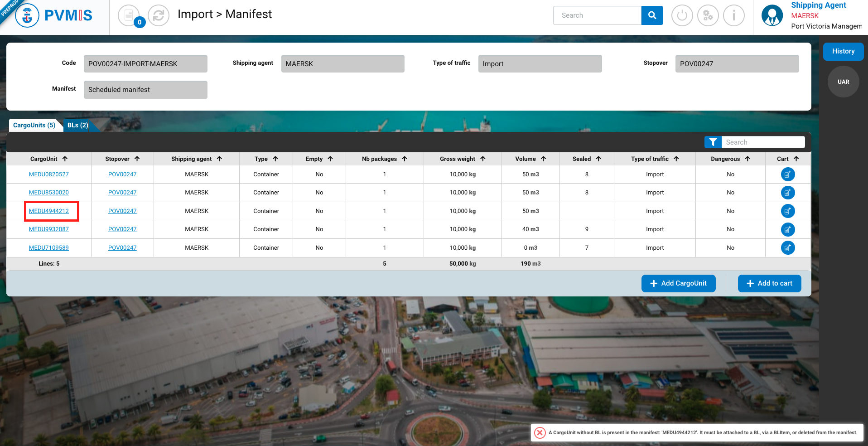Click the document notifications icon in header
The height and width of the screenshot is (446, 868).
129,15
